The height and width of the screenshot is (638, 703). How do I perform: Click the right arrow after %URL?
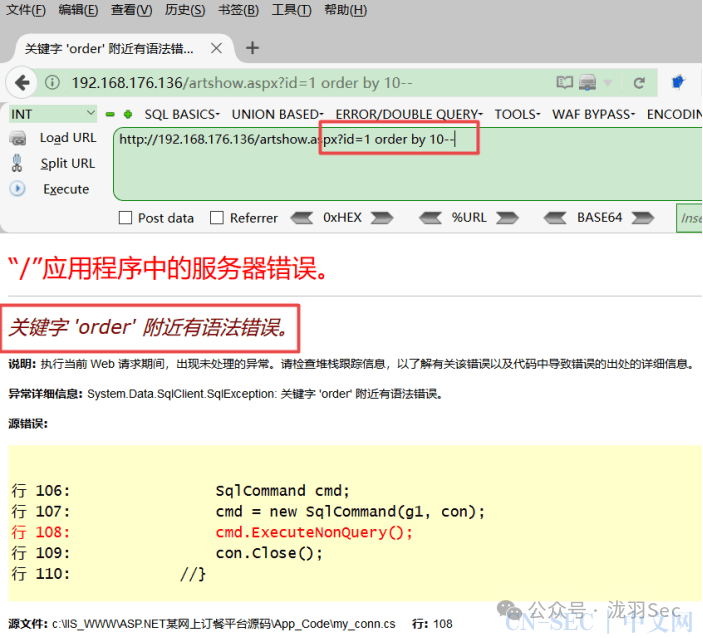point(507,218)
